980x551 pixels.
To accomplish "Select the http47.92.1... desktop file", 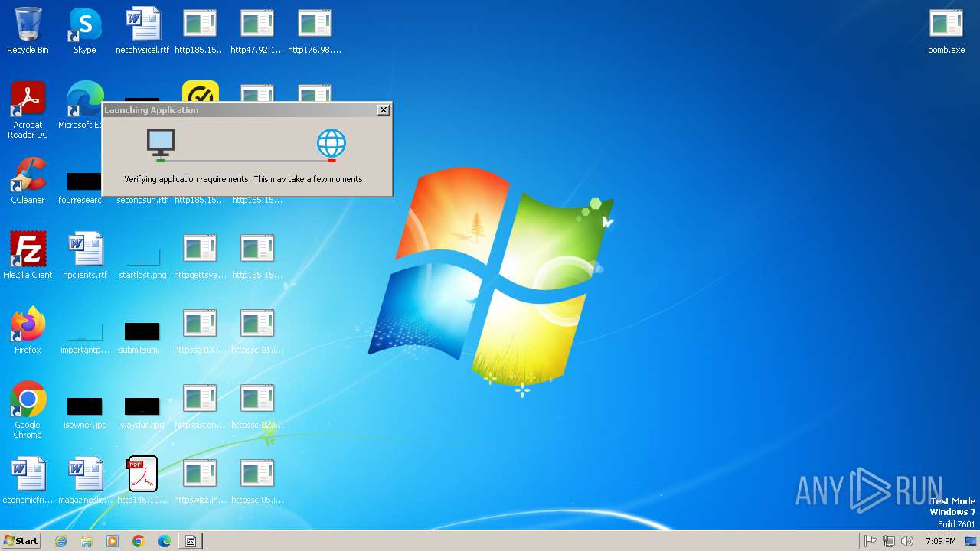I will click(257, 31).
